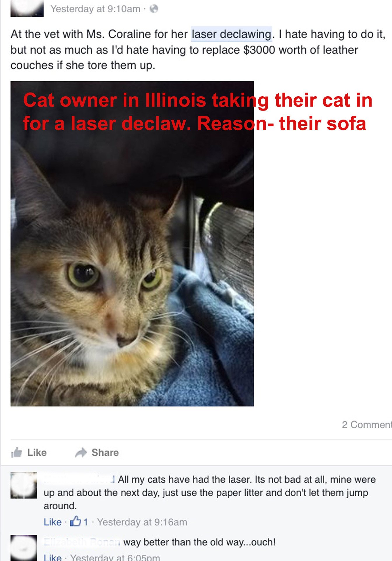Like the 'All my cats' comment
The width and height of the screenshot is (392, 561).
[52, 522]
